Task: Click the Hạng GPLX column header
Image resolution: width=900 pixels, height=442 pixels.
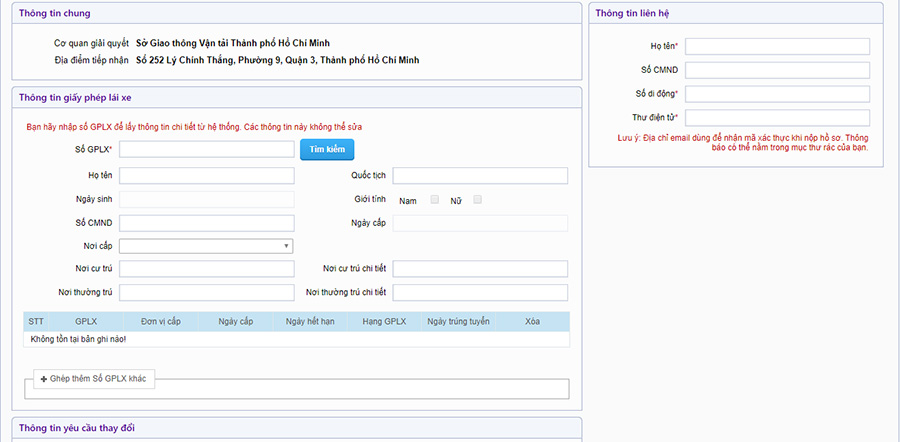Action: (383, 321)
